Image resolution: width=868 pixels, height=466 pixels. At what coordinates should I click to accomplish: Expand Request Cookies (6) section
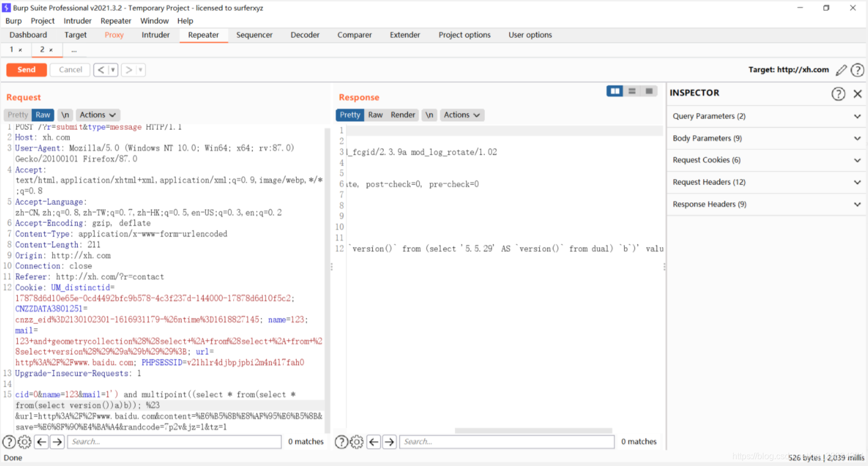(x=767, y=160)
